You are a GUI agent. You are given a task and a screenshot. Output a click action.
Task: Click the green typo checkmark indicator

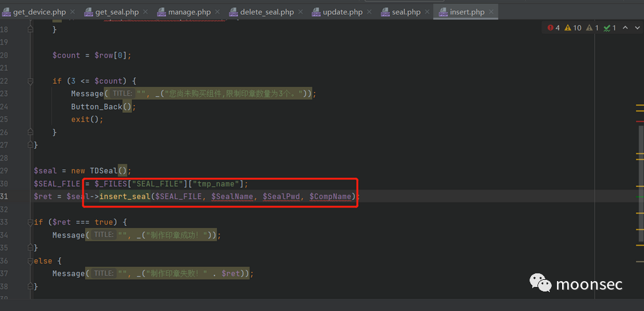[610, 28]
